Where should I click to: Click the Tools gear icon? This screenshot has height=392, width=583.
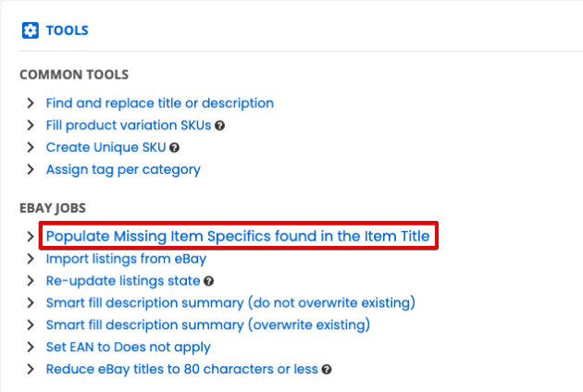tap(31, 31)
